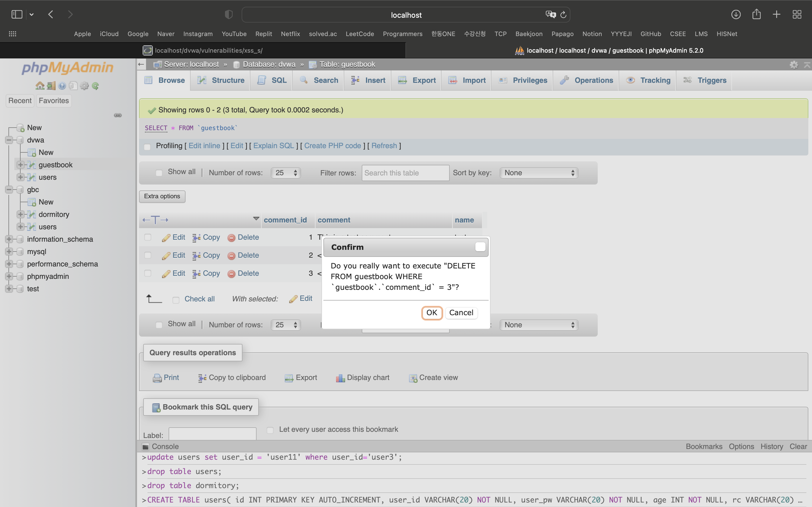The width and height of the screenshot is (812, 507).
Task: Click the Safari page reload icon
Action: click(563, 15)
